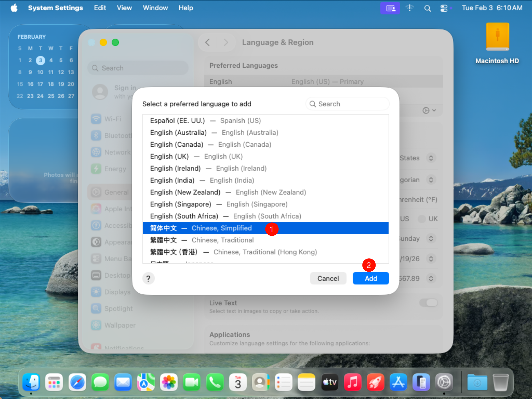532x399 pixels.
Task: Open App Store from the Dock
Action: coord(398,382)
